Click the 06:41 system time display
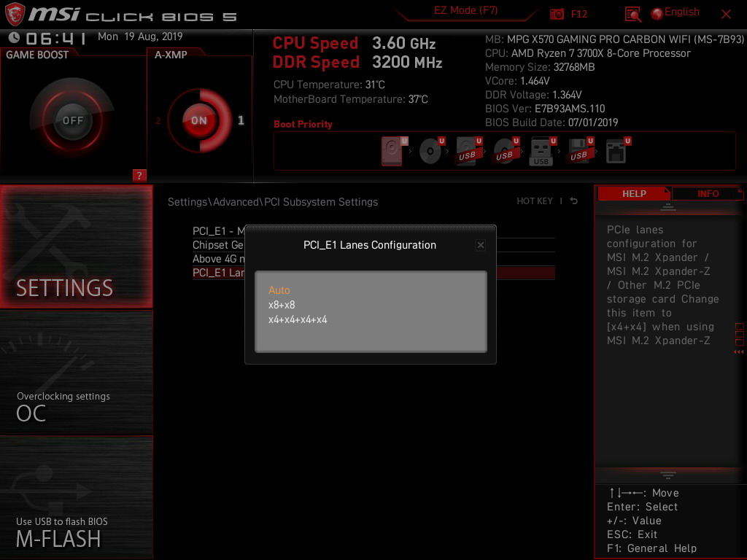 (x=55, y=38)
